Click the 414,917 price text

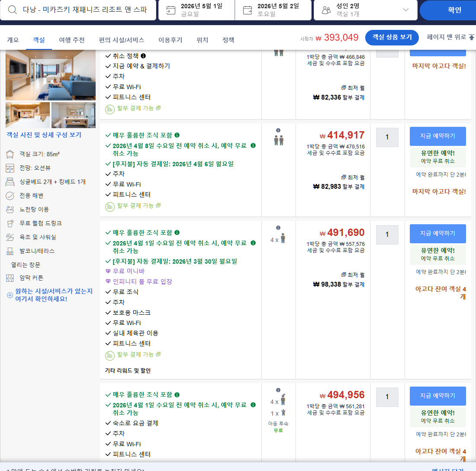coord(342,135)
